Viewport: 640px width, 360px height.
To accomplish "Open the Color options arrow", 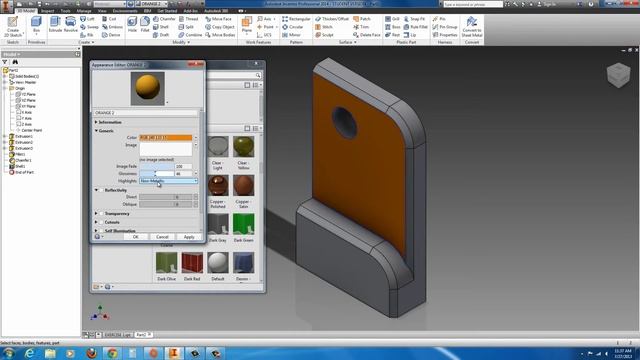I will (196, 138).
